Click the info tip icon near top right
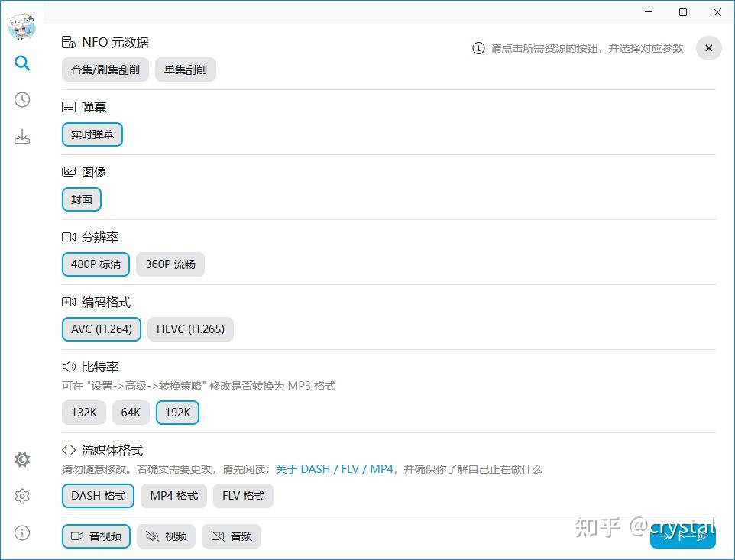 (x=478, y=47)
